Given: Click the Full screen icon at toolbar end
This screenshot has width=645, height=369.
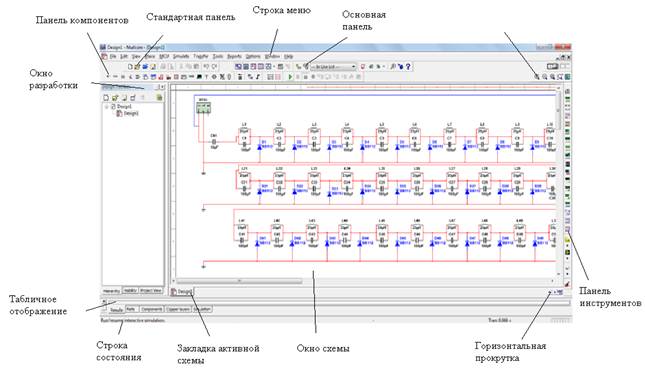Looking at the screenshot, I should click(567, 77).
